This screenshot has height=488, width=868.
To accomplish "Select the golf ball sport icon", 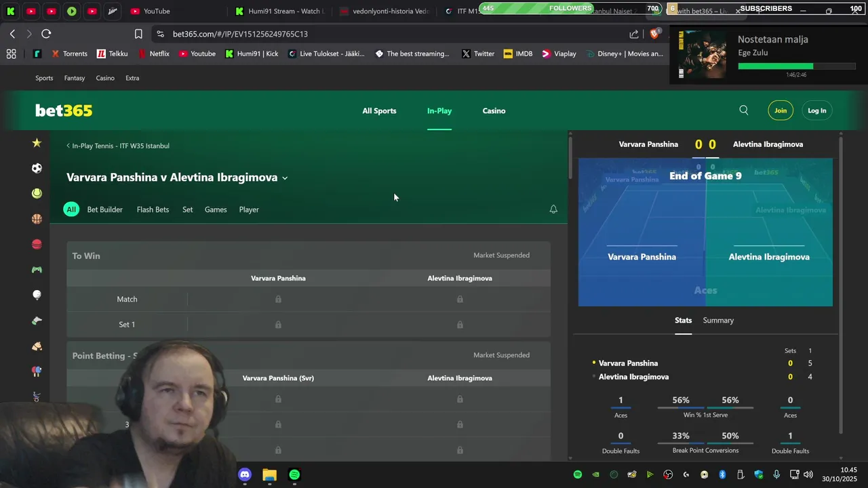I will (37, 295).
